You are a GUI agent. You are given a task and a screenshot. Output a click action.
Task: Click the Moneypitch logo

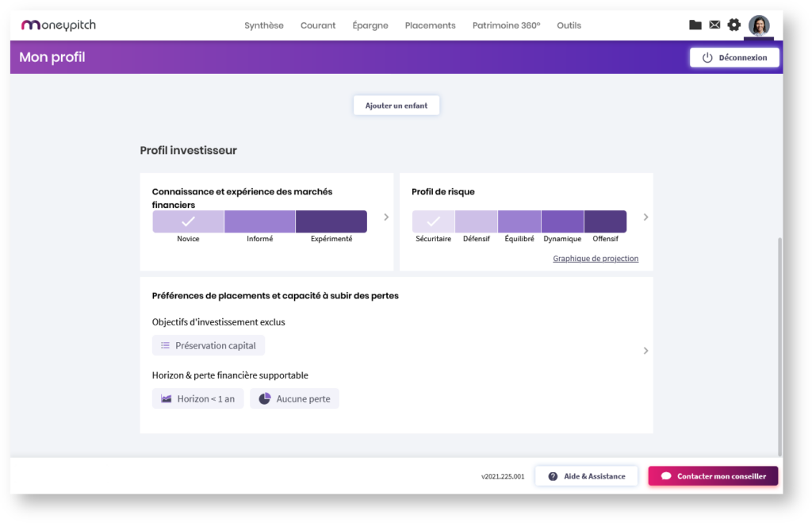[x=59, y=25]
